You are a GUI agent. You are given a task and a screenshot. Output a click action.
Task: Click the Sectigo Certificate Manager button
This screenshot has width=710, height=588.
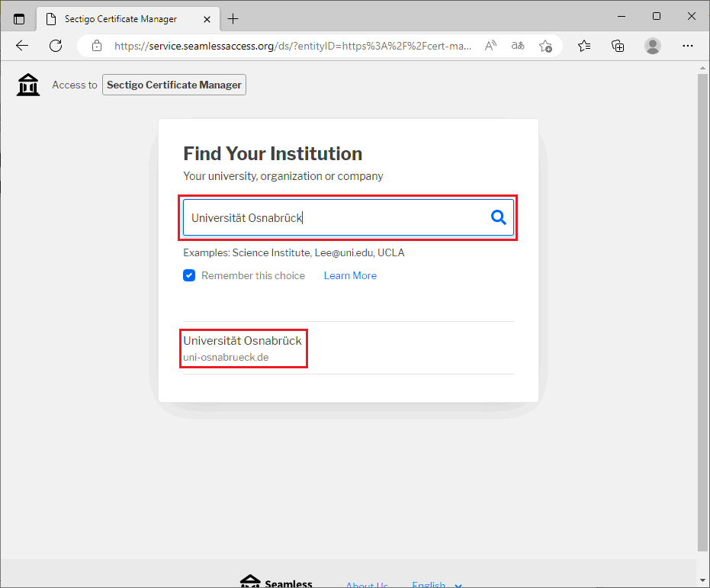(174, 85)
